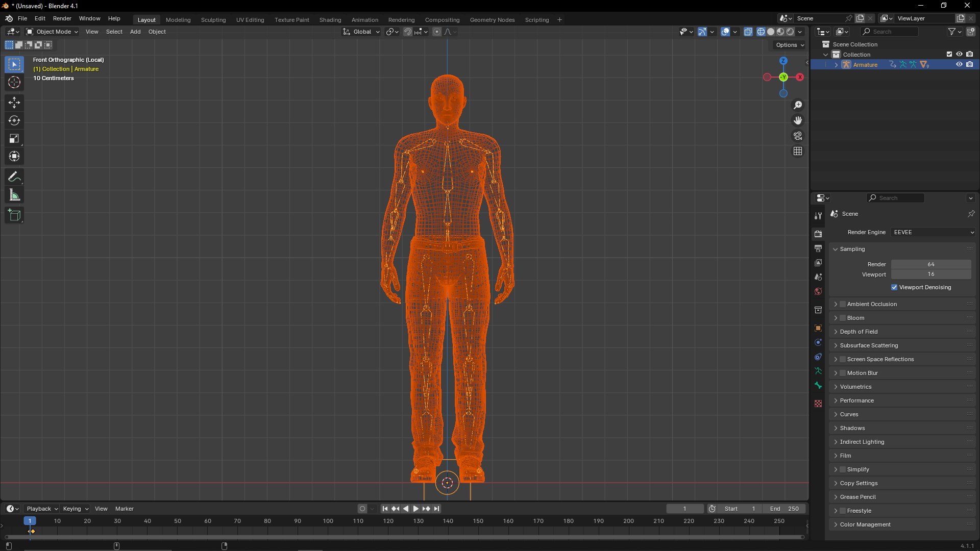
Task: Pick the Annotate pencil tool
Action: click(x=14, y=177)
